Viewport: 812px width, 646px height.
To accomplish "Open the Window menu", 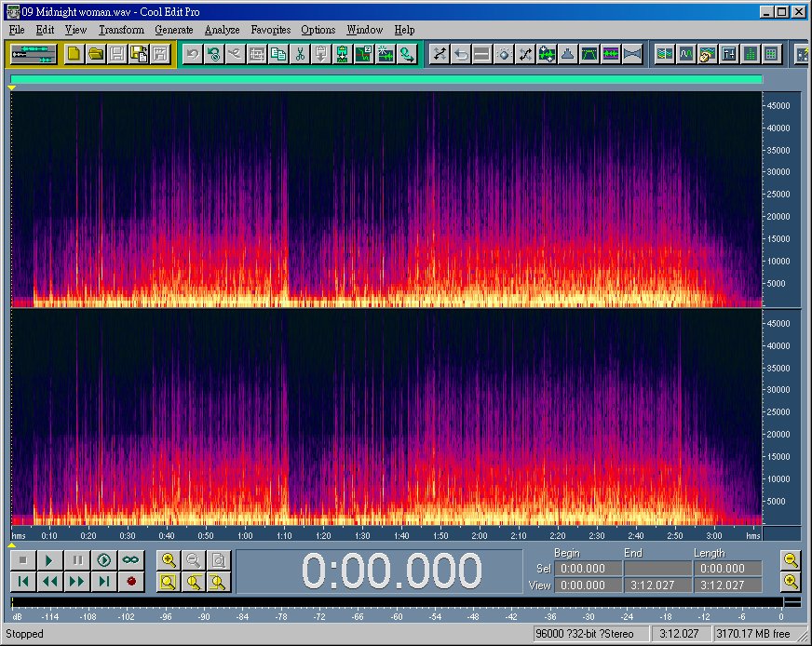I will [x=365, y=30].
